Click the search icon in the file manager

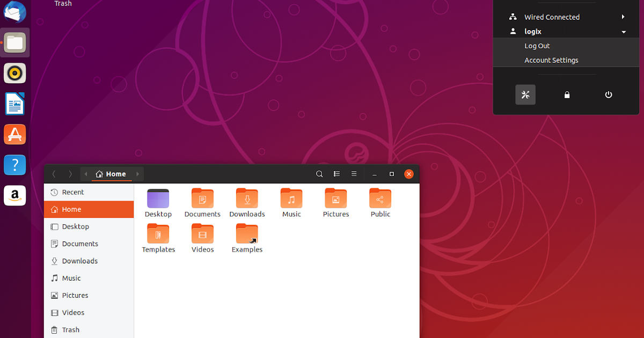(319, 174)
